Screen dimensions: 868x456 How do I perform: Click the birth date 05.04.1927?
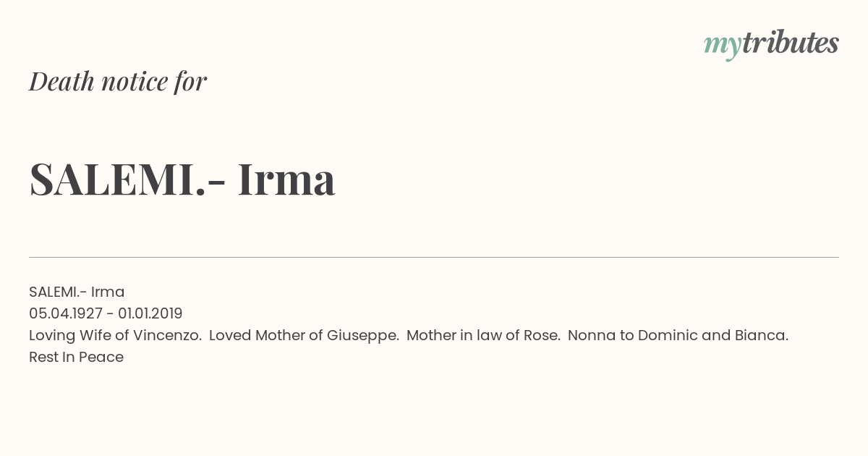click(66, 313)
